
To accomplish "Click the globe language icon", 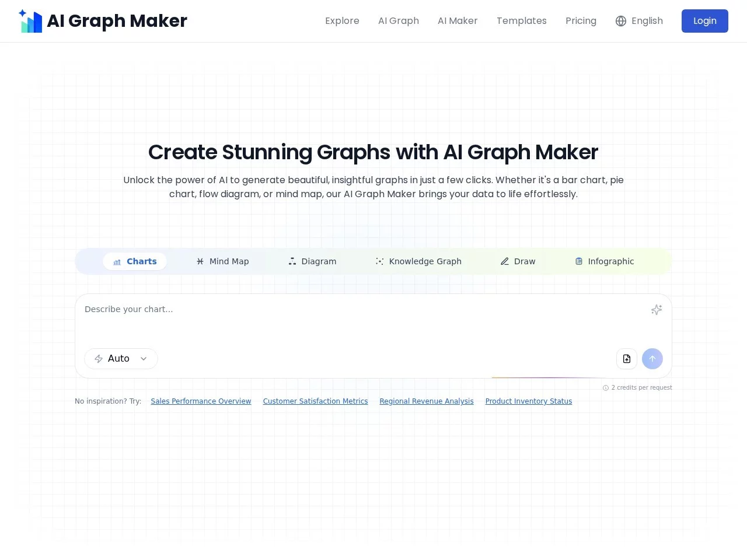I will pos(620,21).
